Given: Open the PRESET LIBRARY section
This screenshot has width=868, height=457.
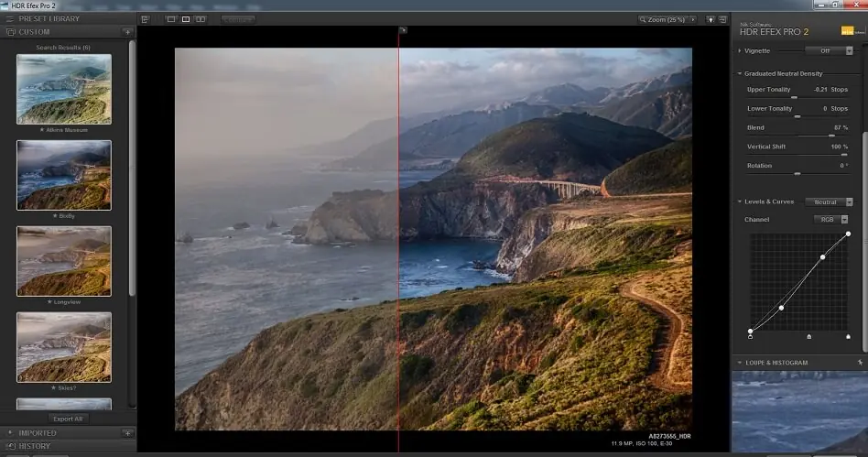Looking at the screenshot, I should pyautogui.click(x=49, y=19).
